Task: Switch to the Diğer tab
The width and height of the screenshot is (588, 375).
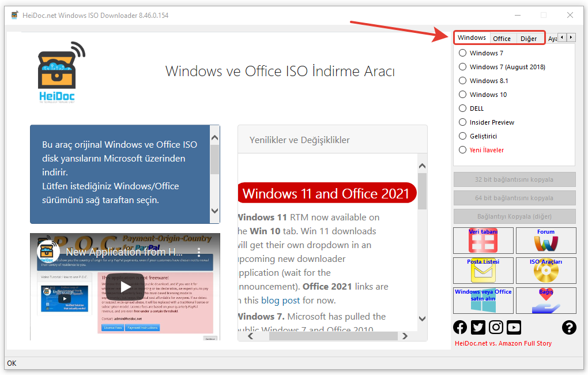Action: click(x=529, y=39)
